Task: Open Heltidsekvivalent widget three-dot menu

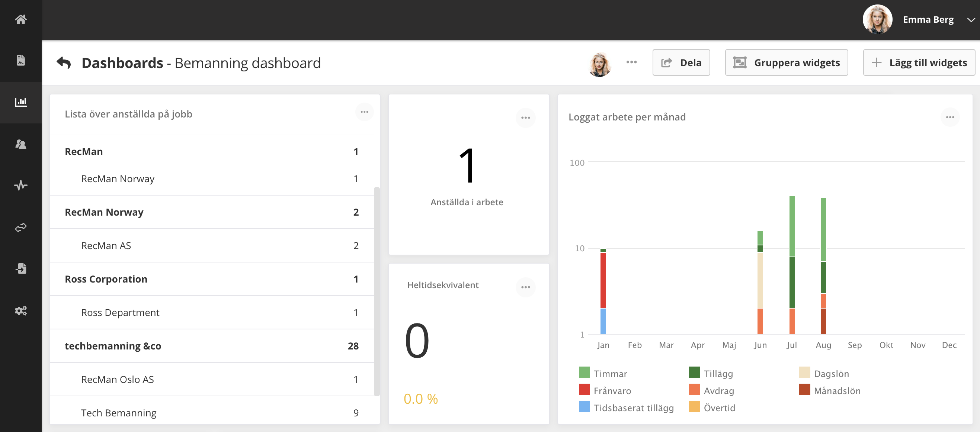Action: click(525, 287)
